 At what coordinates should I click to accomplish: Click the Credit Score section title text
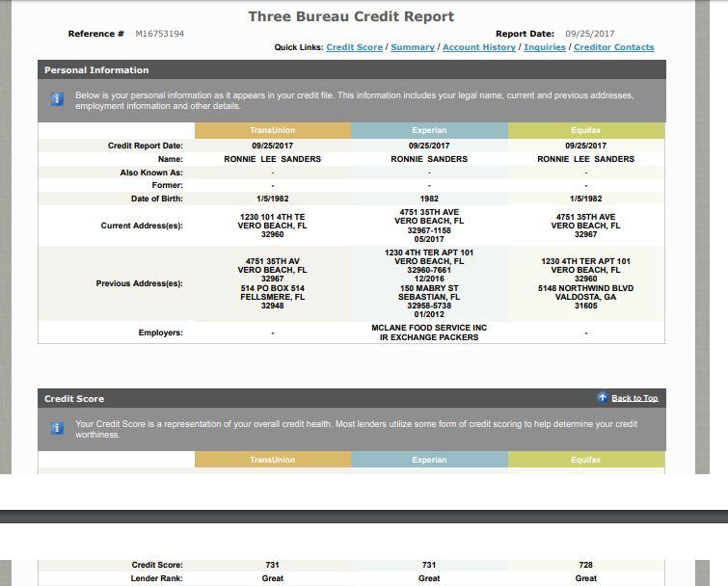point(74,399)
